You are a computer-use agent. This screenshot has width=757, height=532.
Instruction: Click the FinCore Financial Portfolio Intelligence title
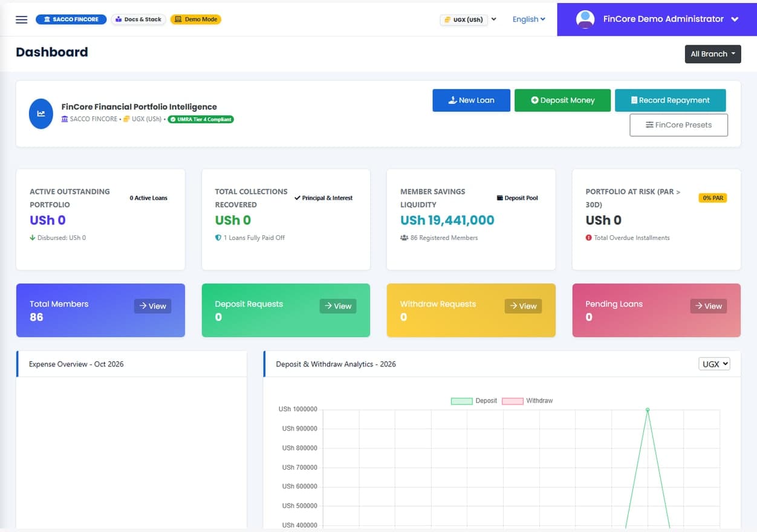pyautogui.click(x=139, y=106)
